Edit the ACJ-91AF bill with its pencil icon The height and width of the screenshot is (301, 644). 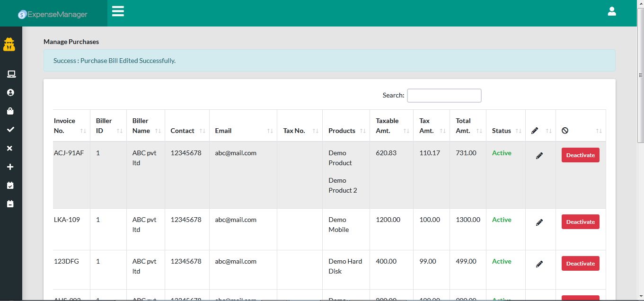pos(539,155)
